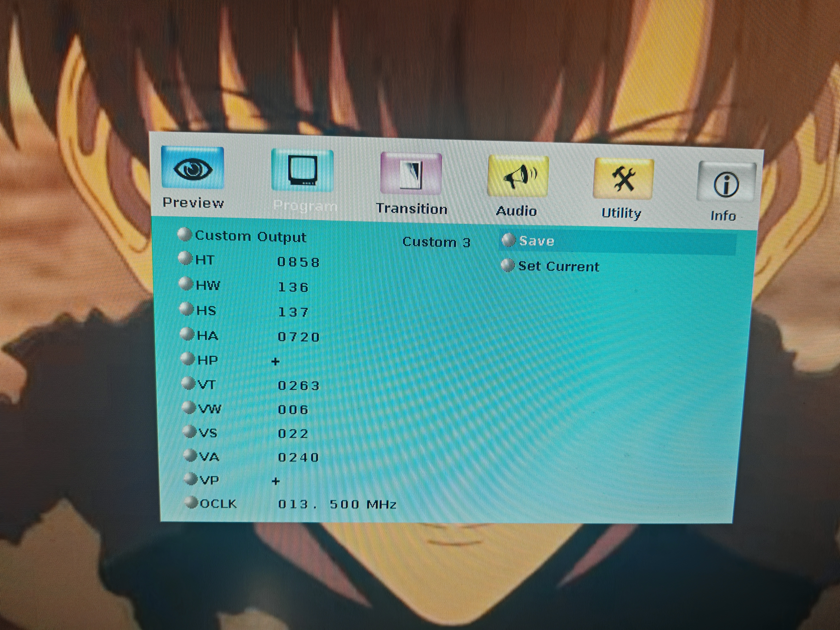Screen dimensions: 840x630
Task: Click the Custom Output label
Action: 251,237
